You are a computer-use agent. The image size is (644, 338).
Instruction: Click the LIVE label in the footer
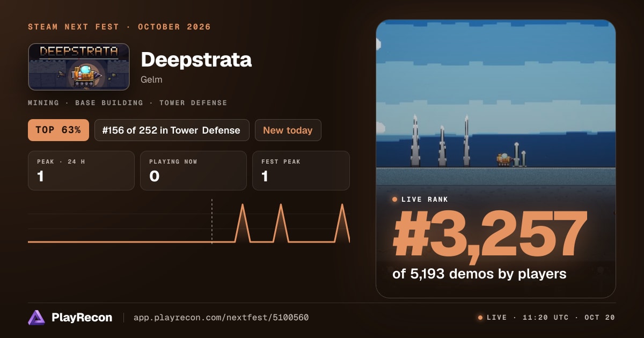point(496,318)
